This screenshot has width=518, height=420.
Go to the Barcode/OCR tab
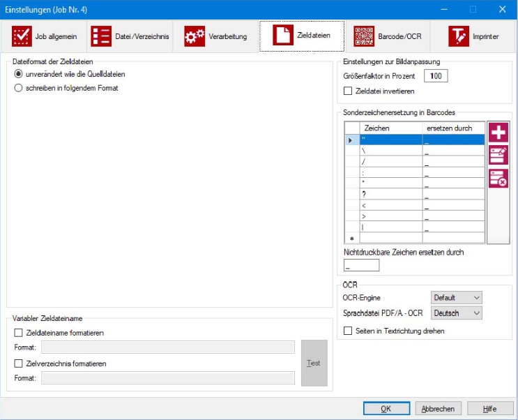[388, 36]
